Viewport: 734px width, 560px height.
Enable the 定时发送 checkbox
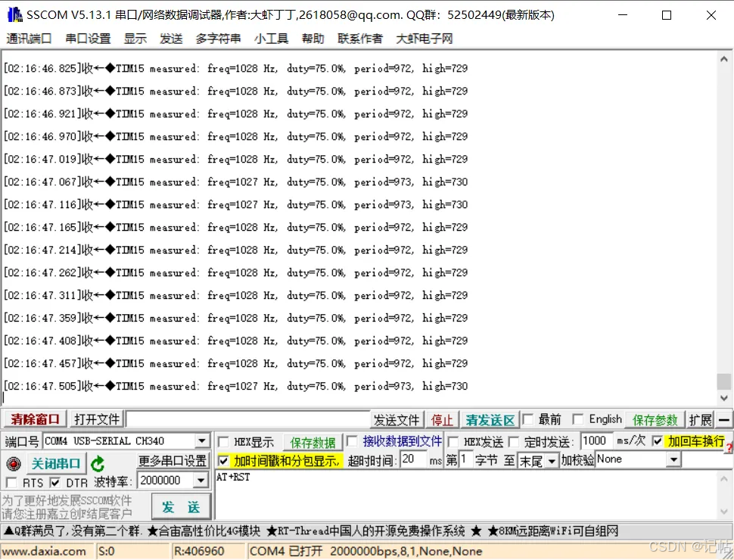tap(514, 441)
